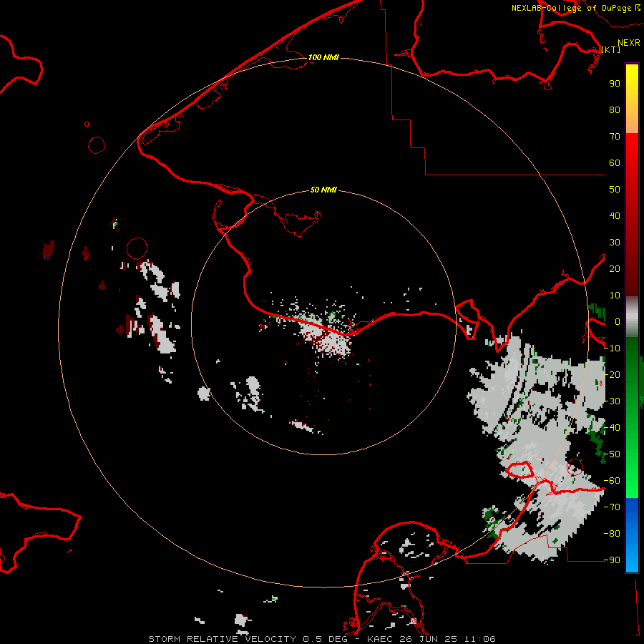Screen dimensions: 644x644
Task: Click the -70 value on the velocity scale
Action: pos(612,507)
